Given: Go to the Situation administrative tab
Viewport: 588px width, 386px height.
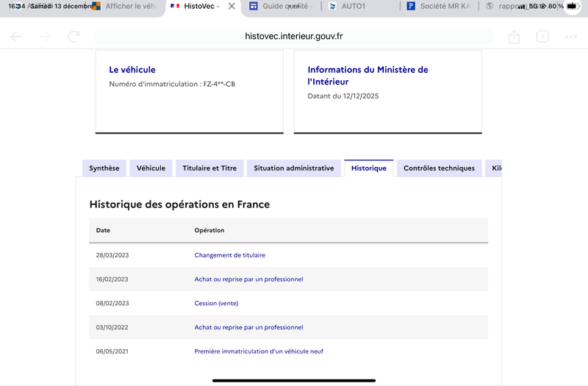Looking at the screenshot, I should (x=293, y=168).
